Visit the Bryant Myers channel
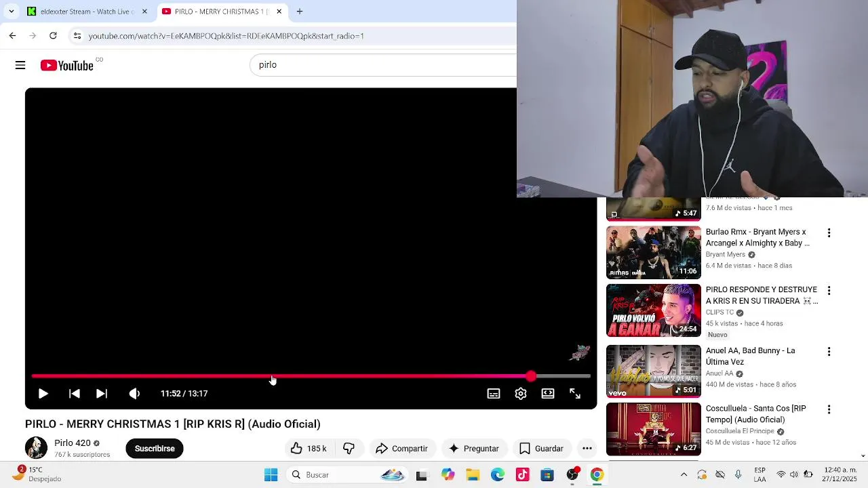 [726, 254]
